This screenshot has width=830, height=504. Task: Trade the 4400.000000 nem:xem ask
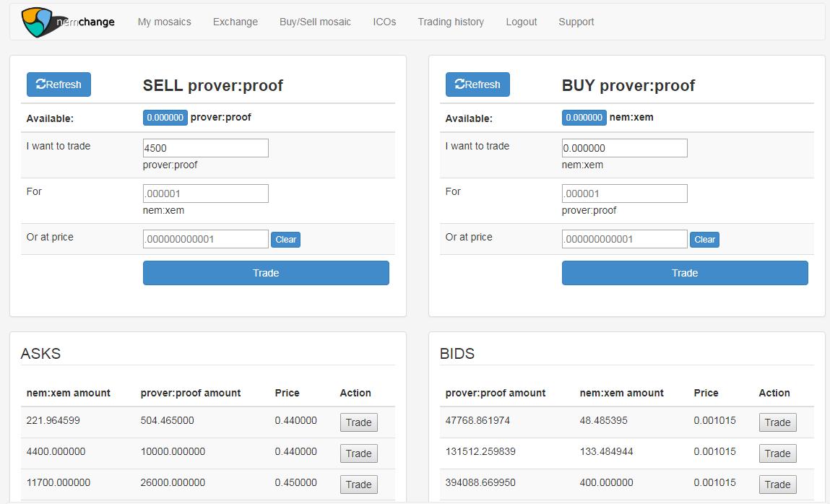[359, 453]
